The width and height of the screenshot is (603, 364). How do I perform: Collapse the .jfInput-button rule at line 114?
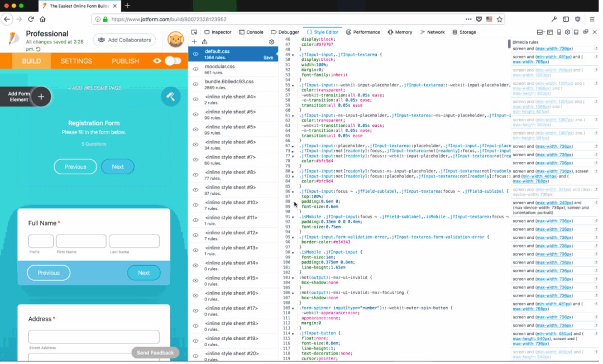pos(293,333)
